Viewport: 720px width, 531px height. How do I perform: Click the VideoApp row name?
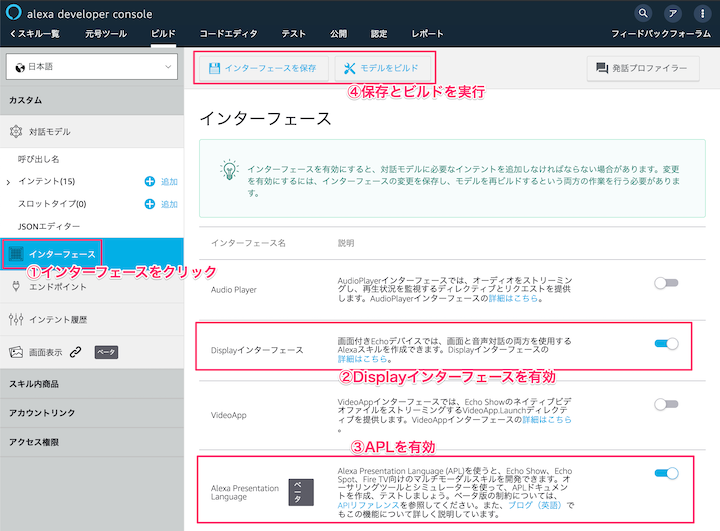pos(229,415)
